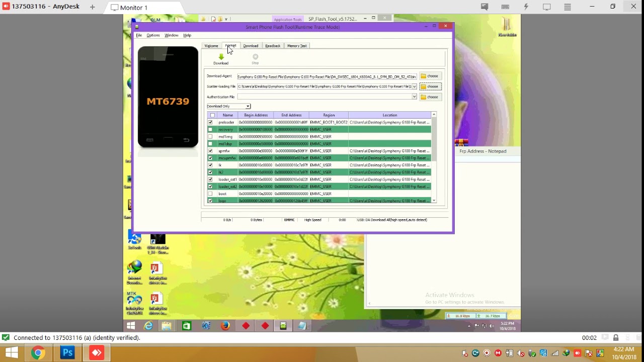Open AnyDesk chat icon in toolbar
644x362 pixels.
485,7
